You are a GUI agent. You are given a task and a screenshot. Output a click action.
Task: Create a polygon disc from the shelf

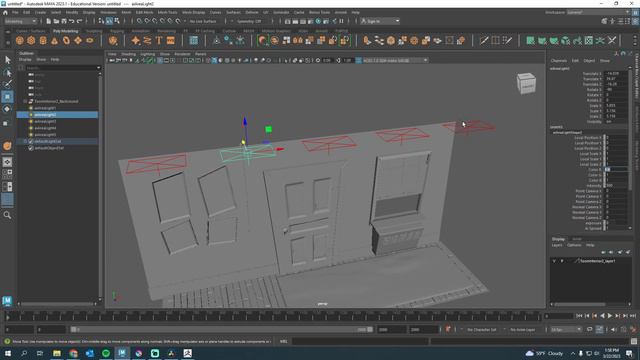pyautogui.click(x=90, y=40)
